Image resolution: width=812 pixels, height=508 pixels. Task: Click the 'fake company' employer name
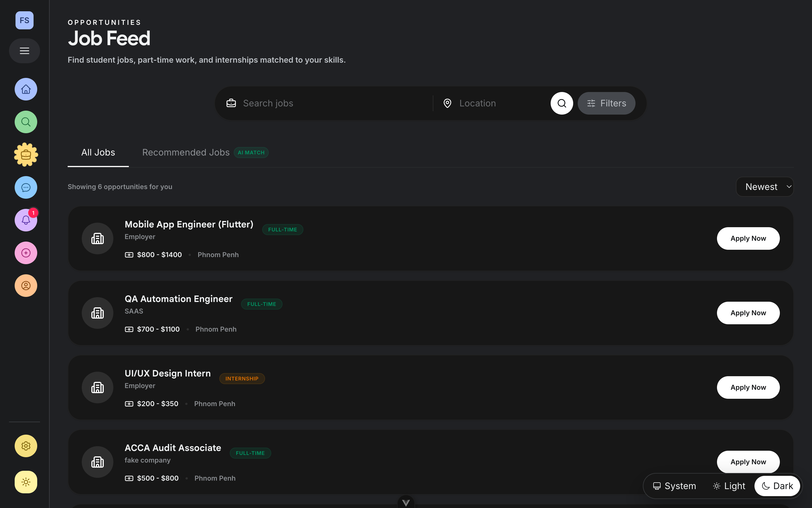tap(148, 460)
